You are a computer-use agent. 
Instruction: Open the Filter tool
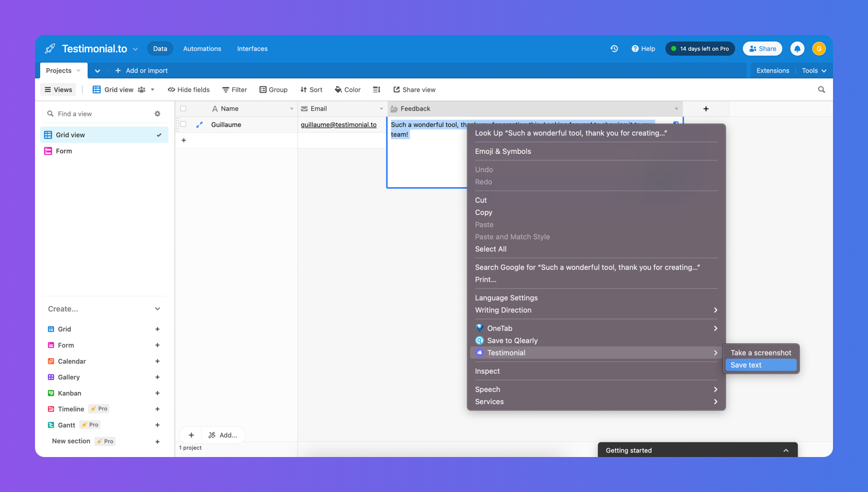pos(235,89)
